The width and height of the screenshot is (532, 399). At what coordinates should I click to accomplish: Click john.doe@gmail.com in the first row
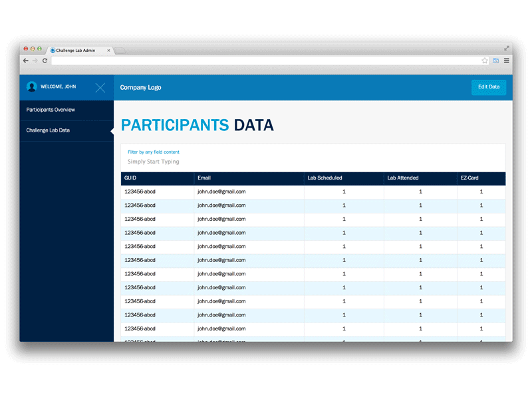coord(220,192)
